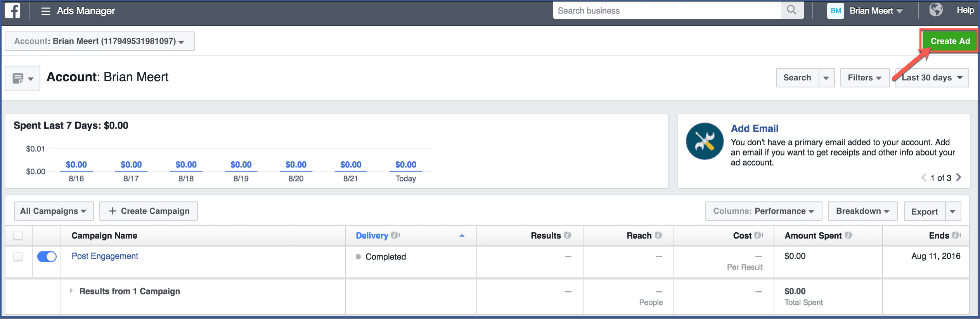Viewport: 980px width, 319px height.
Task: Open the Breakdown dropdown
Action: pyautogui.click(x=862, y=211)
